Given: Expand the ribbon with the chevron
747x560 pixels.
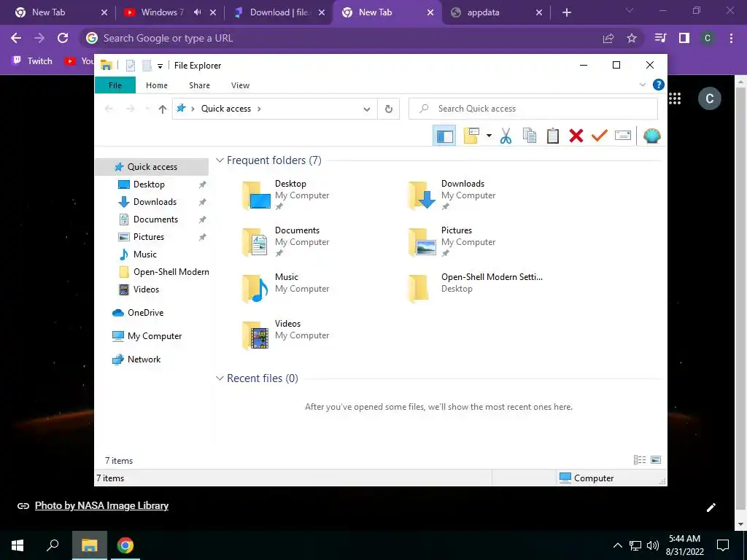Looking at the screenshot, I should (x=642, y=85).
